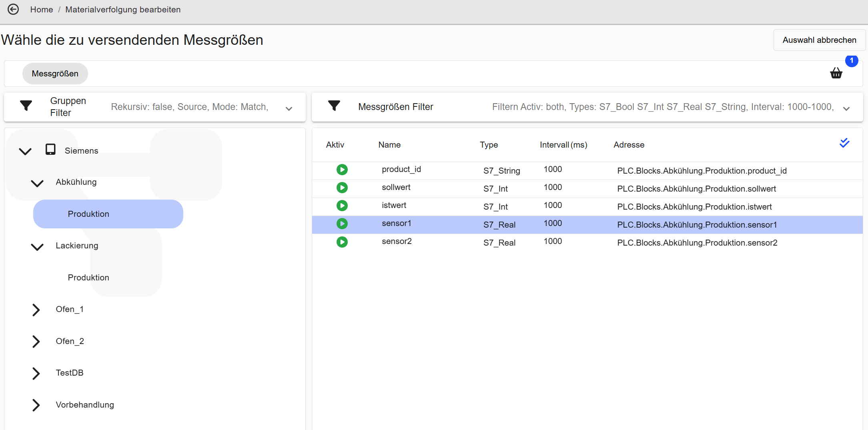This screenshot has height=430, width=868.
Task: Click the address ending in Produktion.product_id
Action: 702,171
